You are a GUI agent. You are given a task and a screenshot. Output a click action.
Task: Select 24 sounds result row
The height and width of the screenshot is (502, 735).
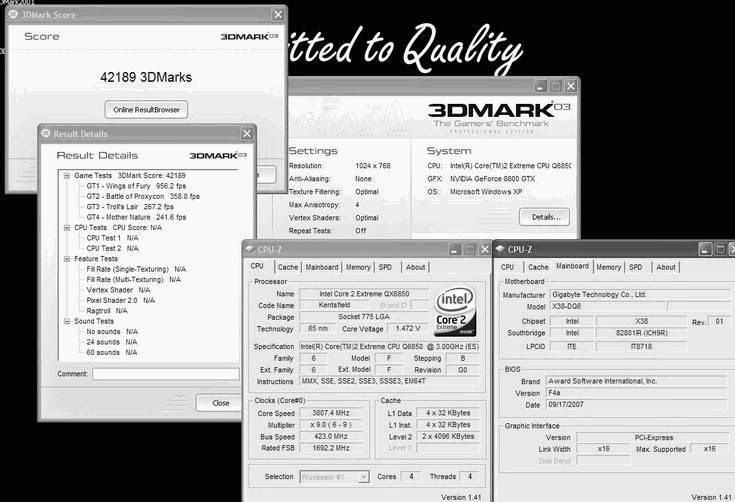coord(112,342)
